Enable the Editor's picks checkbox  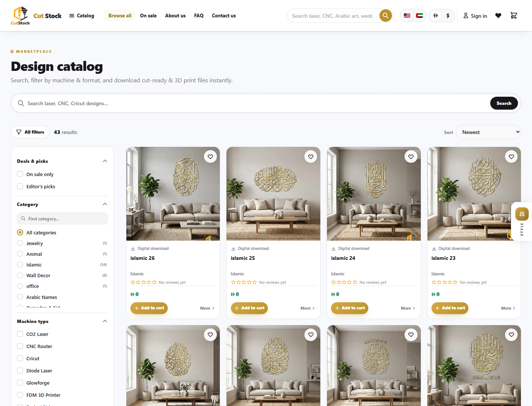click(20, 186)
